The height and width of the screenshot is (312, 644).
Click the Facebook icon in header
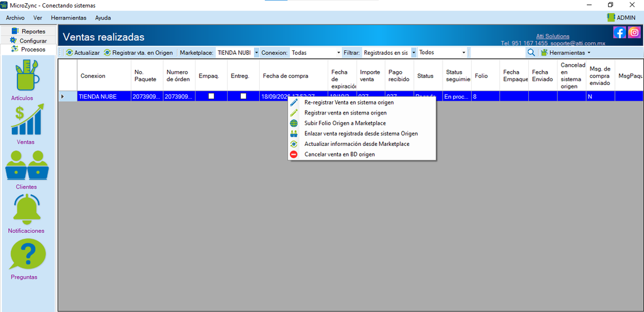click(x=619, y=33)
